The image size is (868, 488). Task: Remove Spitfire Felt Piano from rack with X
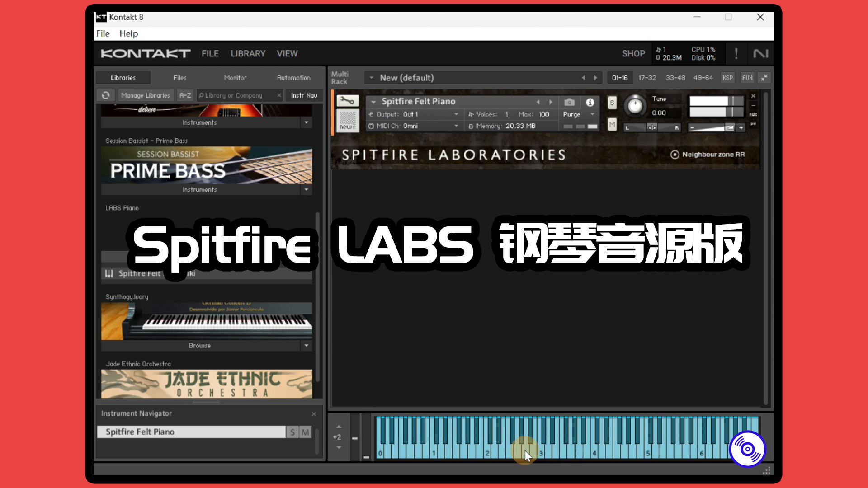point(753,96)
